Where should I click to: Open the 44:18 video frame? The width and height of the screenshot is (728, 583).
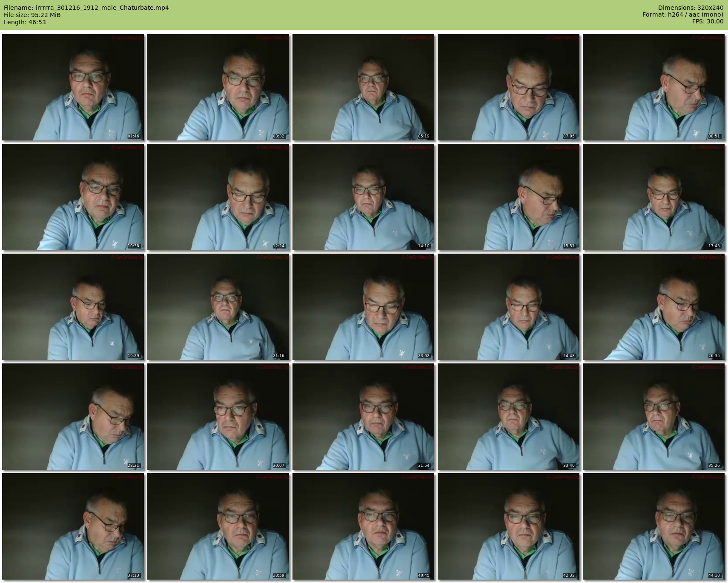(654, 526)
